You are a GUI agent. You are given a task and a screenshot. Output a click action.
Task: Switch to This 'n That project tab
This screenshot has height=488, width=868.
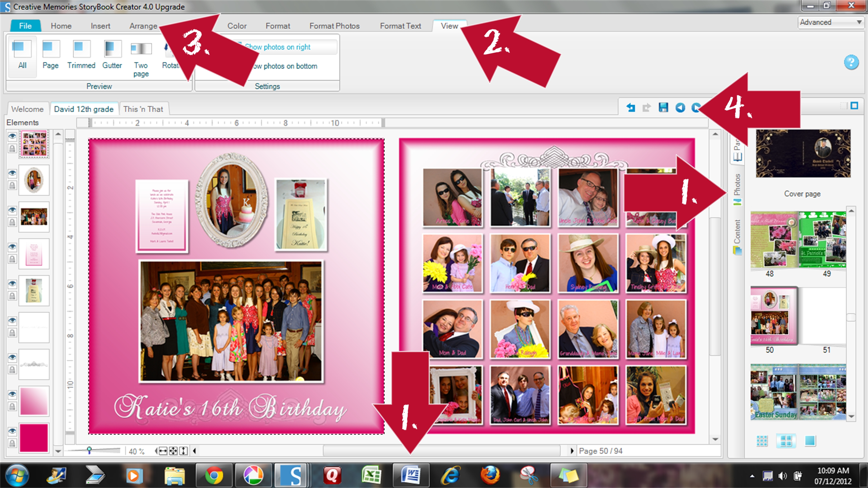coord(143,109)
